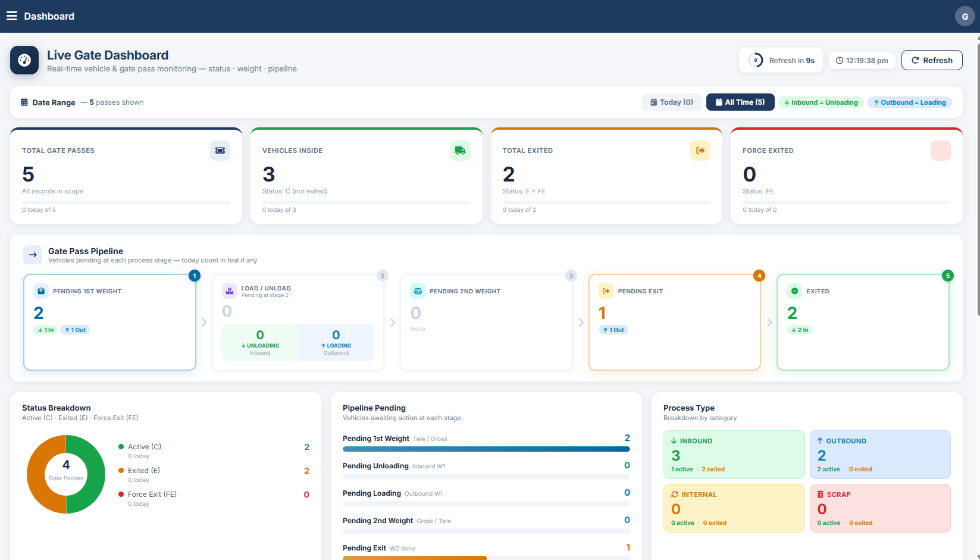Select the All Time (5) filter

[740, 102]
